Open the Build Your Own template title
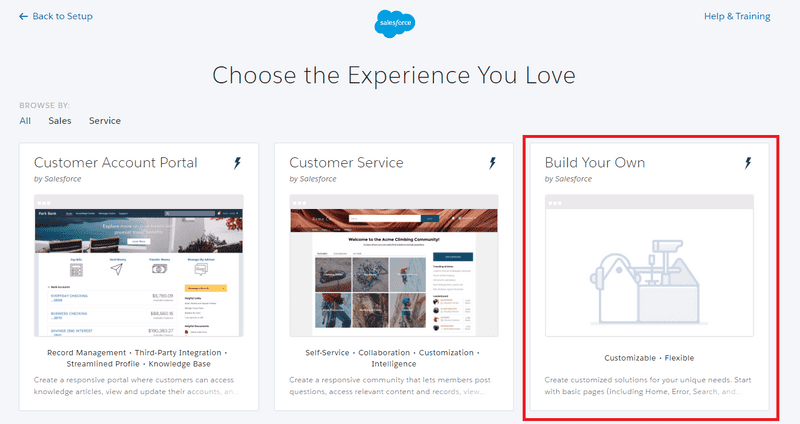This screenshot has height=424, width=800. [595, 162]
